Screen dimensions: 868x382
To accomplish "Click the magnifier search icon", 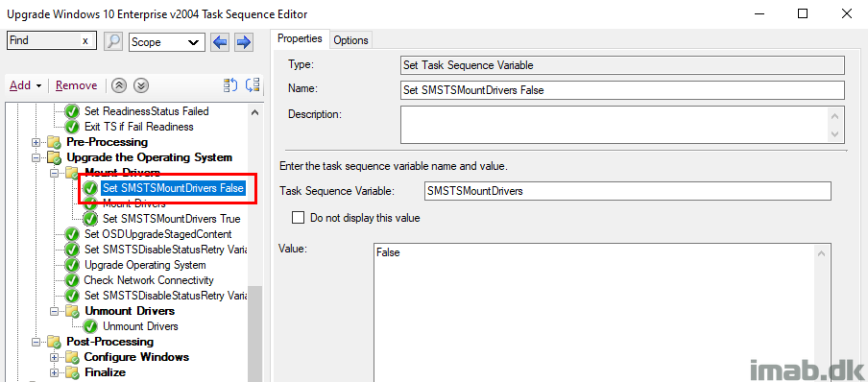I will pyautogui.click(x=113, y=41).
